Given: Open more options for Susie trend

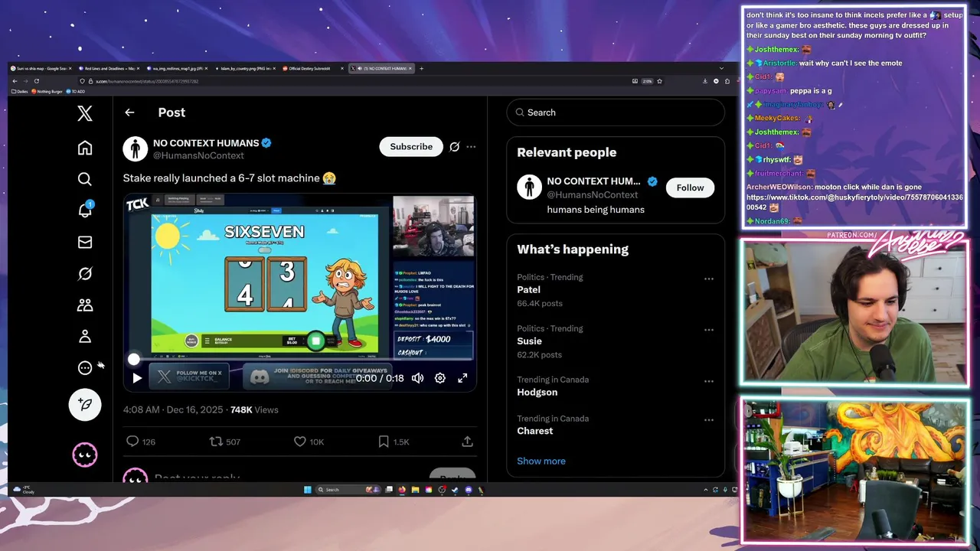Looking at the screenshot, I should [709, 330].
